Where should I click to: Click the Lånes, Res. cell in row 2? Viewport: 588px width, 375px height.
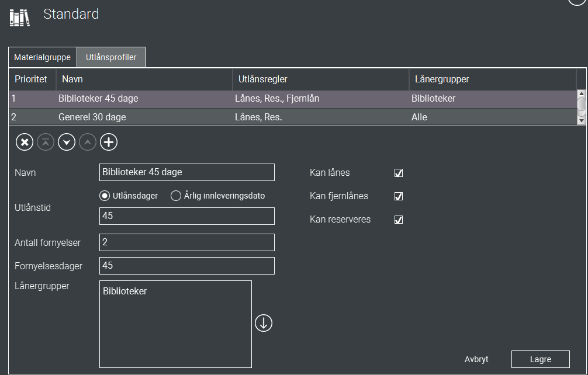[x=258, y=117]
